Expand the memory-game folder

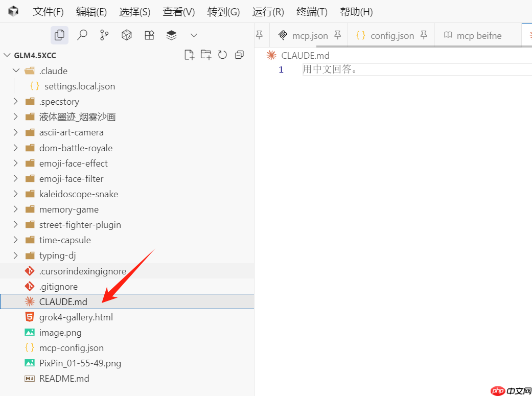[15, 209]
